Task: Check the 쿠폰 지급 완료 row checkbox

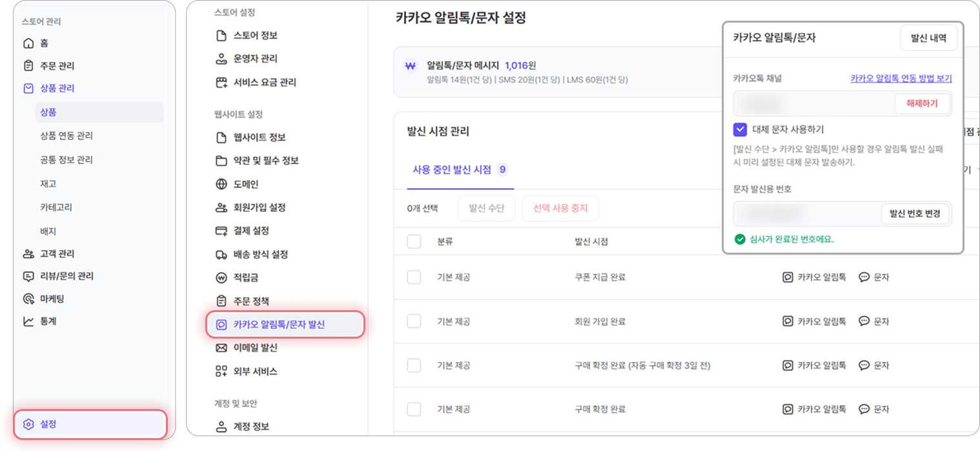Action: click(x=414, y=277)
